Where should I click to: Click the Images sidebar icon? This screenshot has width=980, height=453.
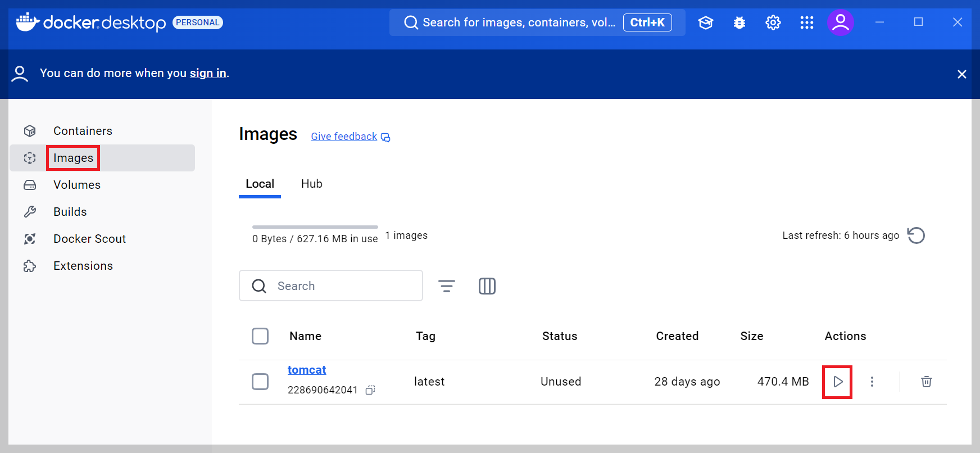coord(30,158)
